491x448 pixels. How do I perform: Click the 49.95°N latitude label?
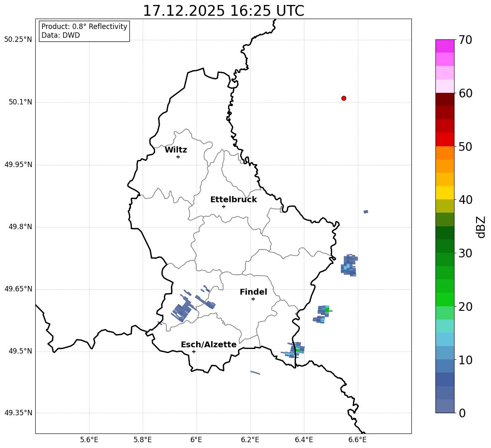coord(18,164)
